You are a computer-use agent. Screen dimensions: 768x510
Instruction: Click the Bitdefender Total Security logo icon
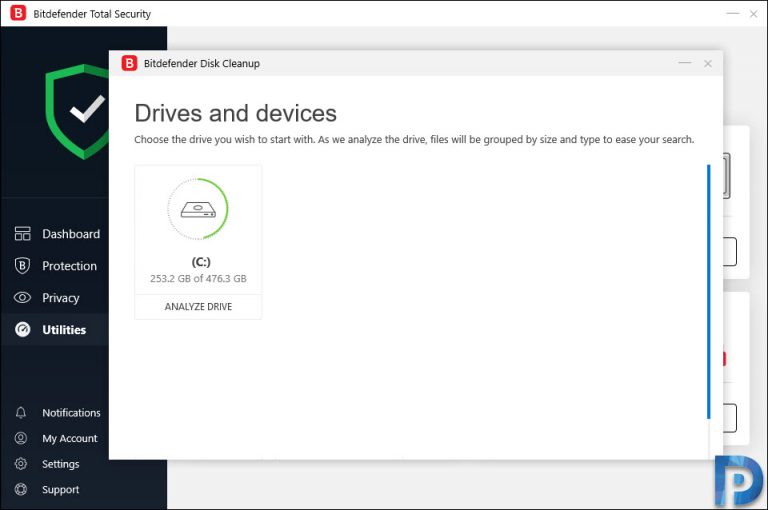[x=18, y=13]
